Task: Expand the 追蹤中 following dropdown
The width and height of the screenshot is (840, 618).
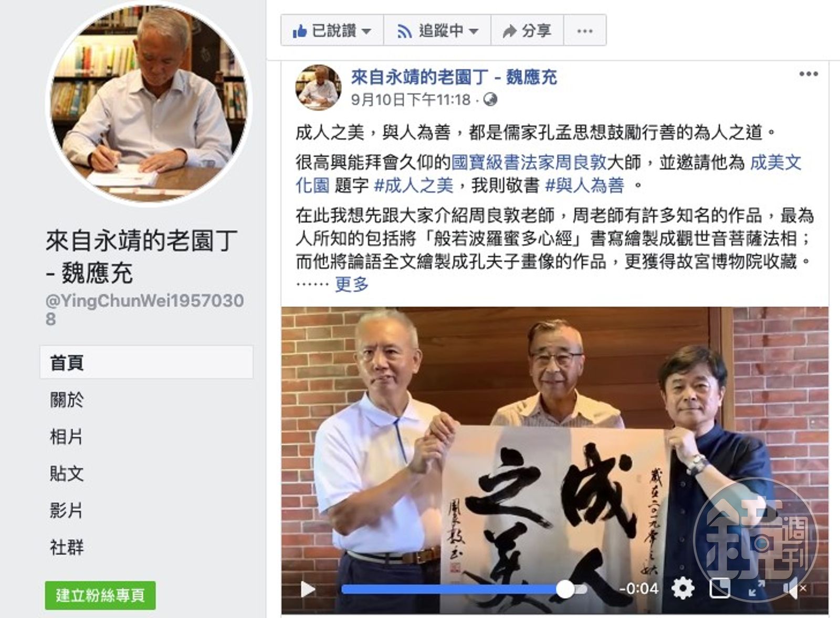Action: pyautogui.click(x=437, y=31)
